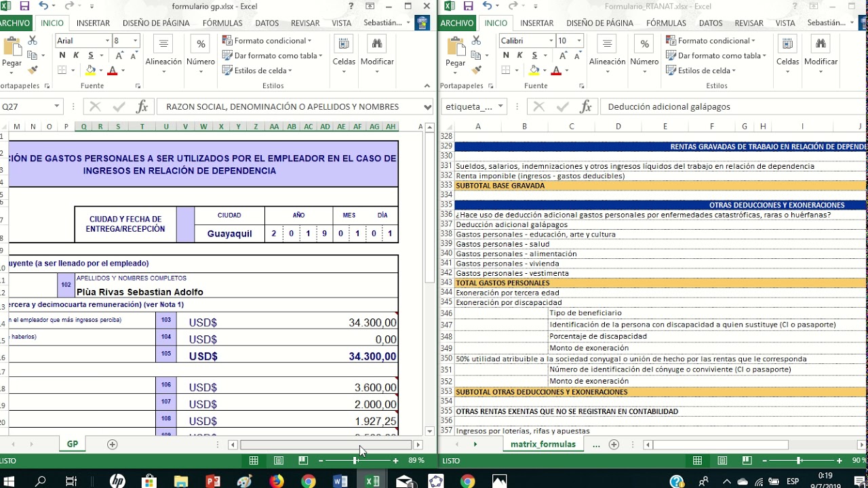Expand Name Box dropdown showing etiqueta_
The image size is (868, 488).
coord(500,106)
